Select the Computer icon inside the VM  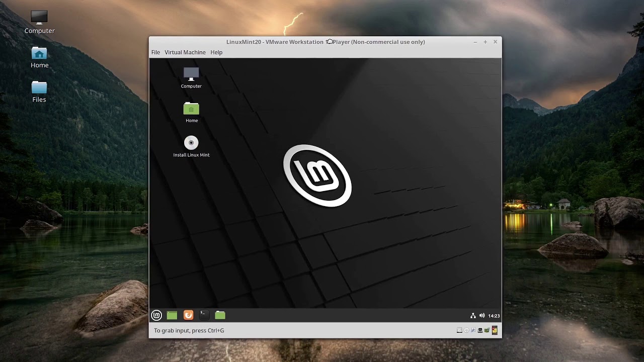191,78
